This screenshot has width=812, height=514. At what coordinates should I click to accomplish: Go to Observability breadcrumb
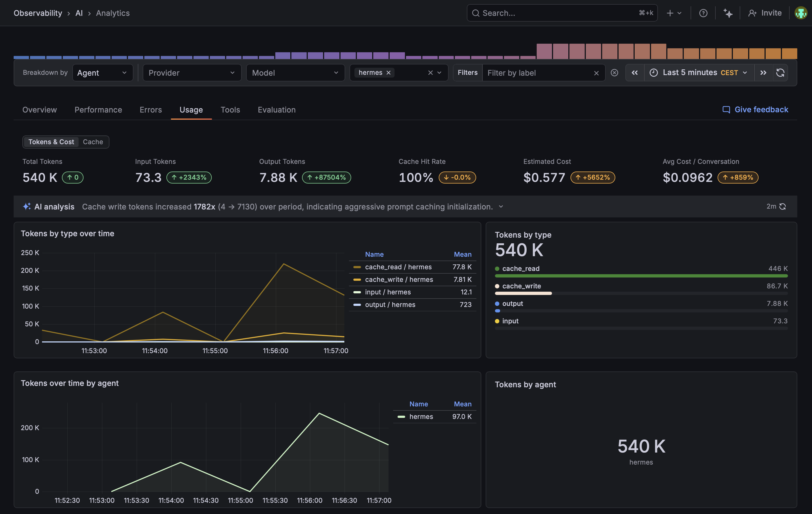click(38, 13)
